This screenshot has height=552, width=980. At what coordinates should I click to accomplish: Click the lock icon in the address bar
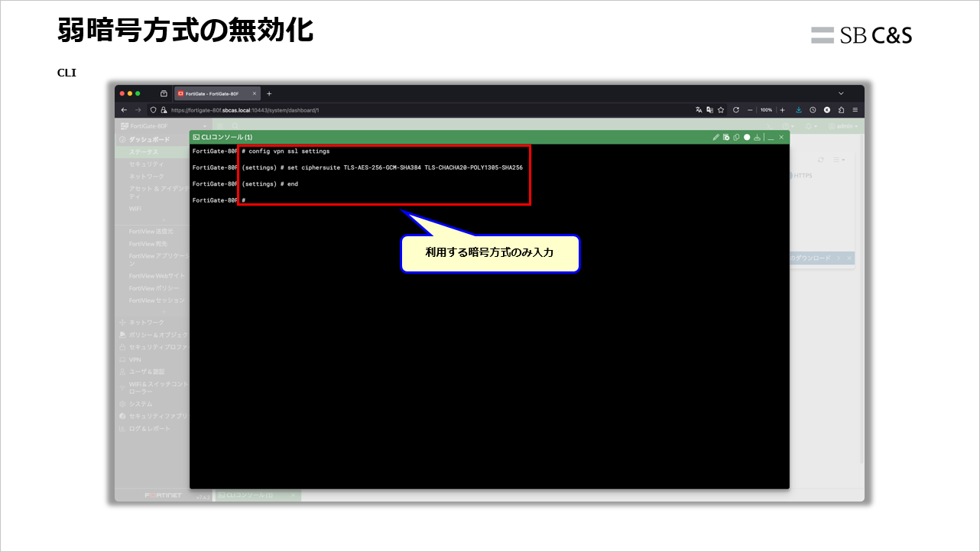point(164,109)
